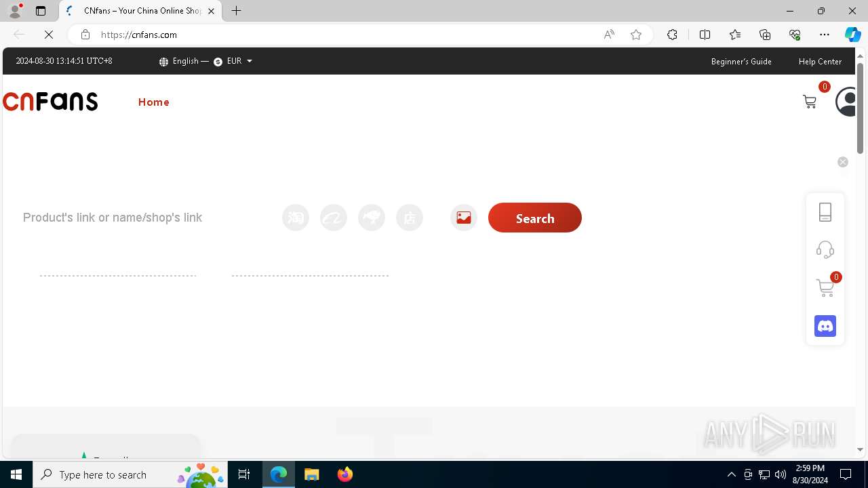Open browser Collections
868x488 pixels.
click(x=765, y=35)
